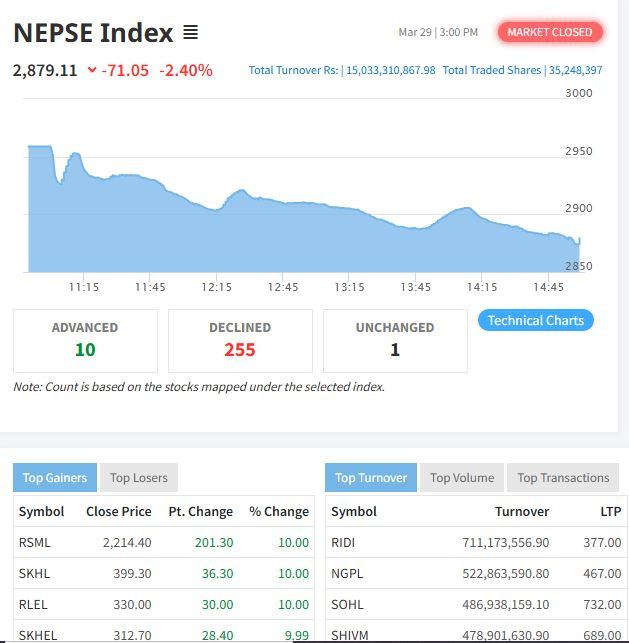Click the Declined count card showing 255
629x643 pixels.
pos(240,340)
